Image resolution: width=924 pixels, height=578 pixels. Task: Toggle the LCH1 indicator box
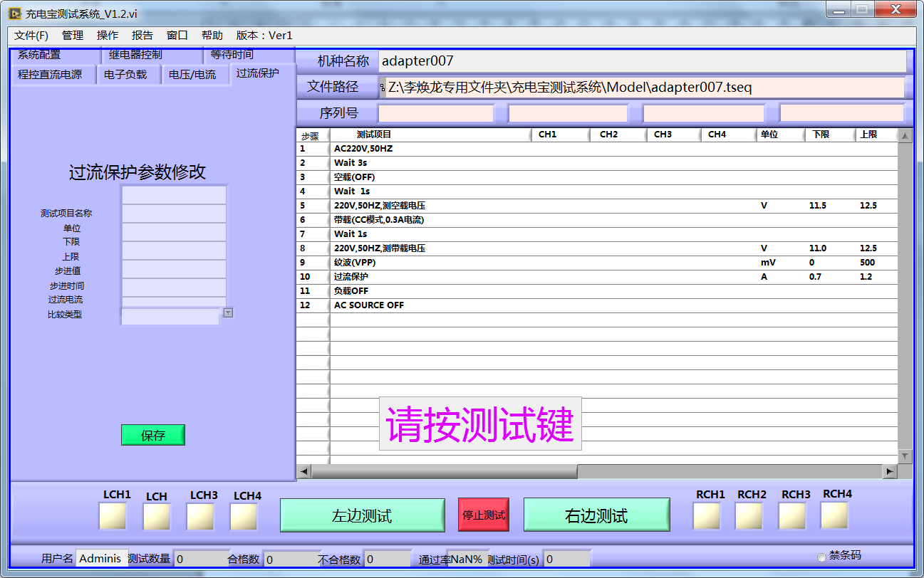113,516
